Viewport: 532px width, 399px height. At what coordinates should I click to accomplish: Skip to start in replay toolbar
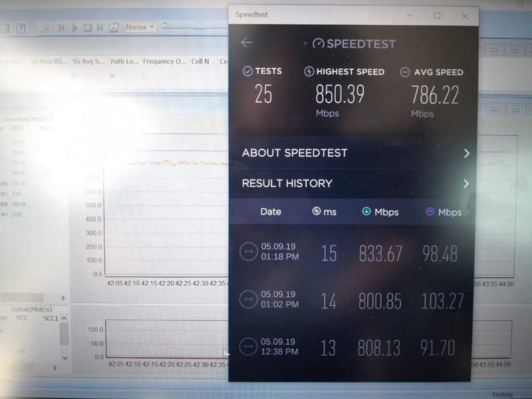(x=61, y=27)
